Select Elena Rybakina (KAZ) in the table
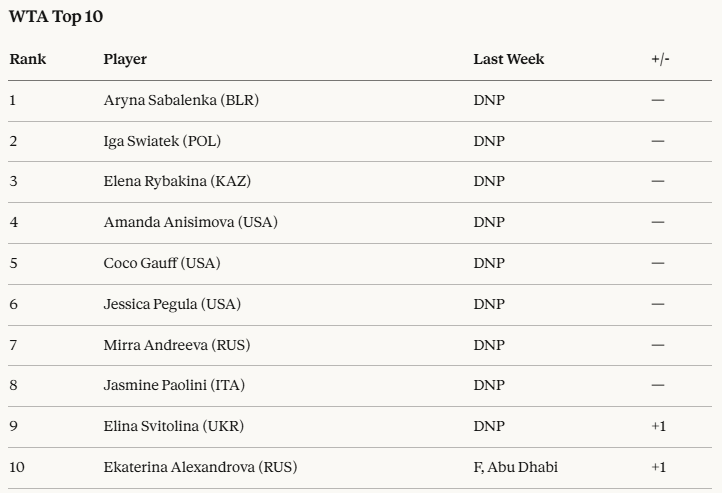Image resolution: width=722 pixels, height=493 pixels. coord(180,181)
